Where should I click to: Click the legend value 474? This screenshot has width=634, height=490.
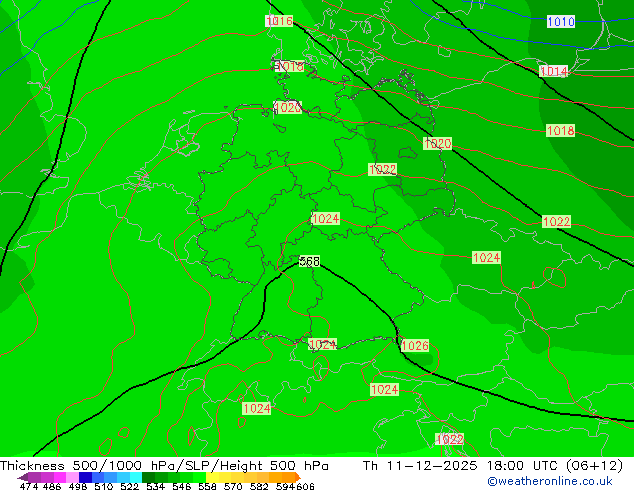(29, 486)
